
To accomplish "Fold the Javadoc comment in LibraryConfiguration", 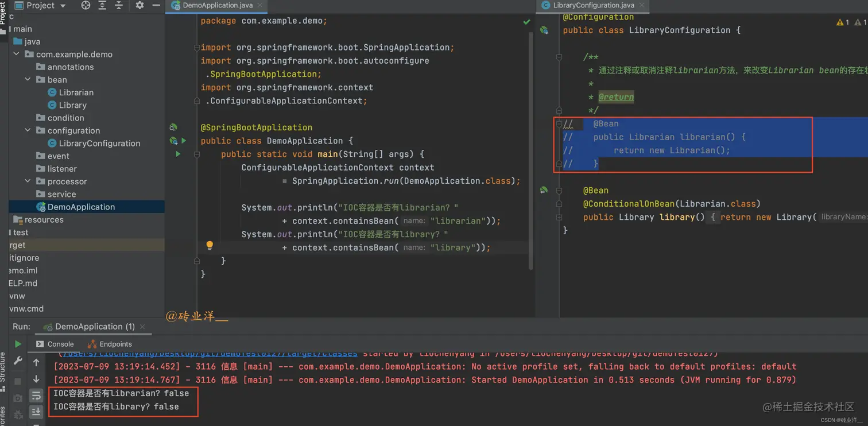I will click(559, 57).
